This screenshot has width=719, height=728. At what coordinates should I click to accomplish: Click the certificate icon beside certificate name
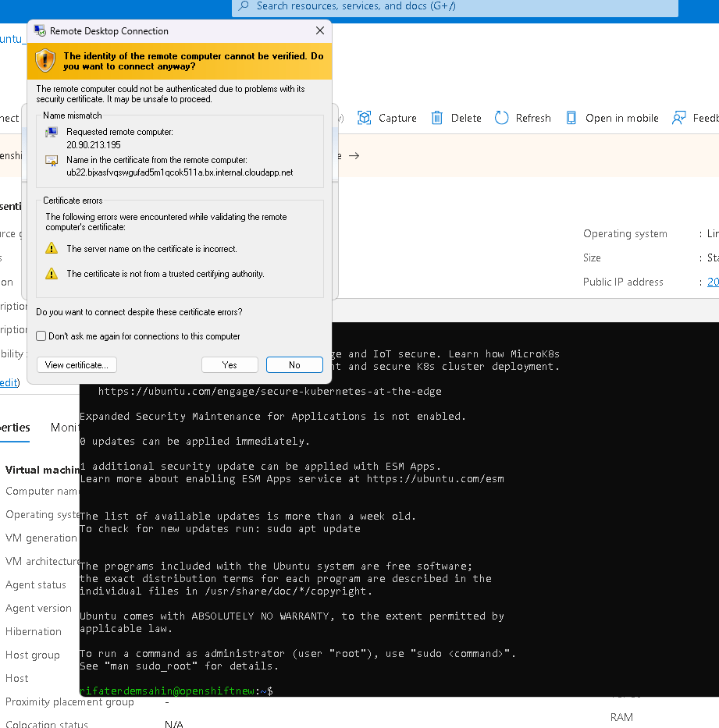(51, 161)
